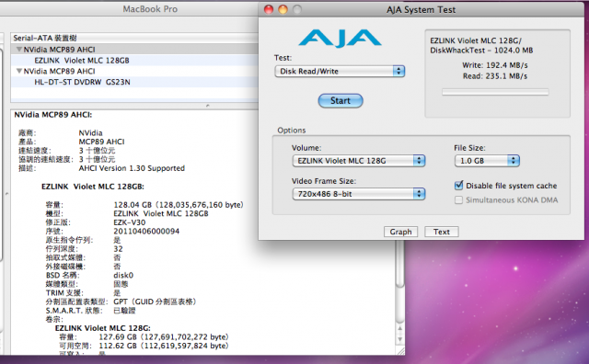Click the scrollbar up arrow in details pane
The image size is (589, 364).
coord(399,329)
